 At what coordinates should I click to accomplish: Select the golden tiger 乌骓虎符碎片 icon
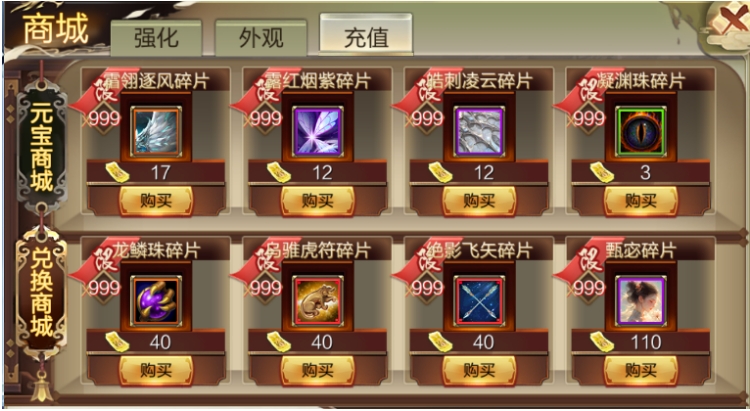[x=318, y=301]
